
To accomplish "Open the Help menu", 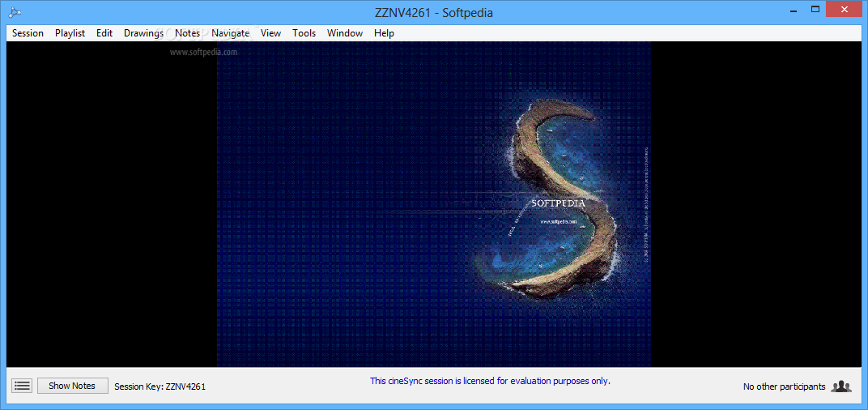I will 384,33.
